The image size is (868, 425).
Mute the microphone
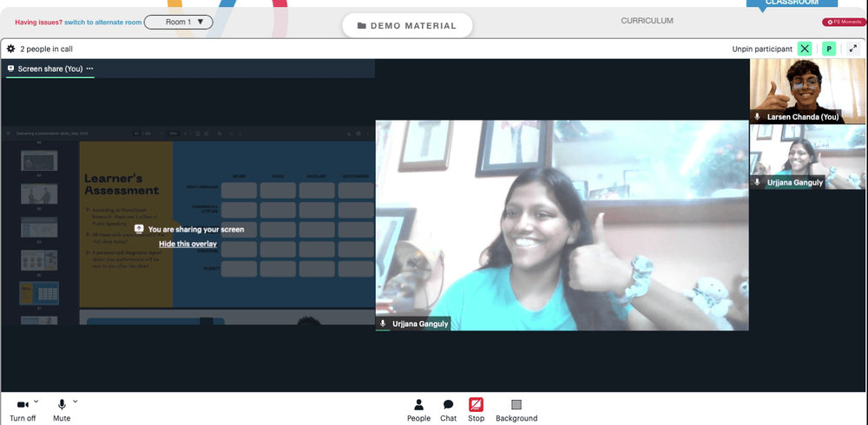pos(62,410)
